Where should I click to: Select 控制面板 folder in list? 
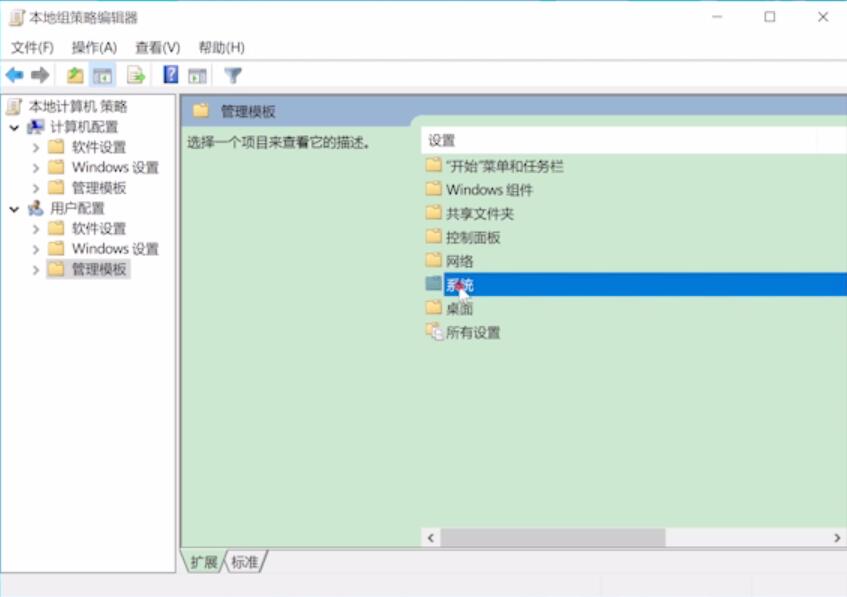473,237
